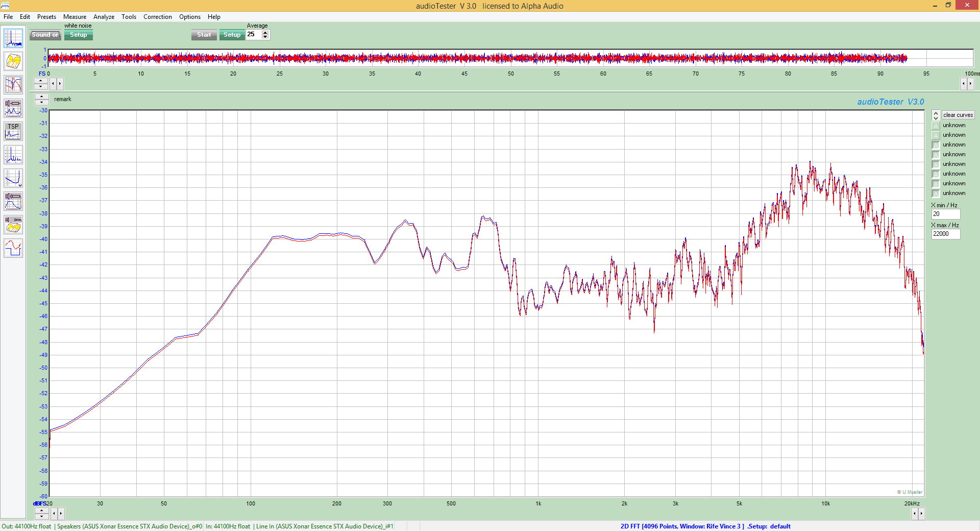Shift waveform time axis right at its start
The height and width of the screenshot is (531, 980).
[x=60, y=83]
